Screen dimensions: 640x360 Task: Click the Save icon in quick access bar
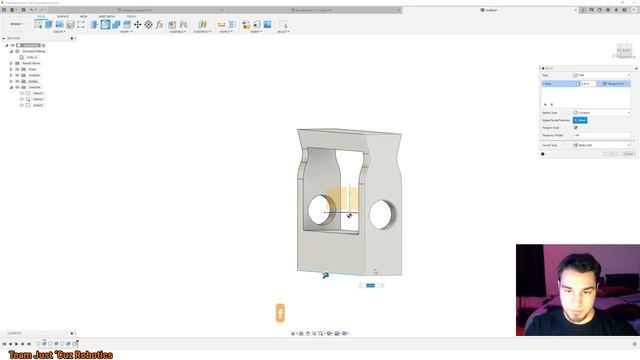[23, 10]
